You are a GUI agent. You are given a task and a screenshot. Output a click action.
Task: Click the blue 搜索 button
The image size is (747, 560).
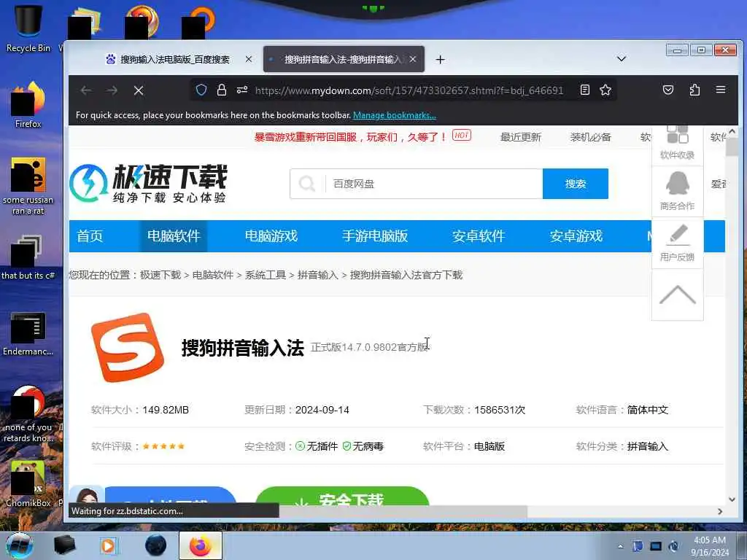[x=576, y=184]
